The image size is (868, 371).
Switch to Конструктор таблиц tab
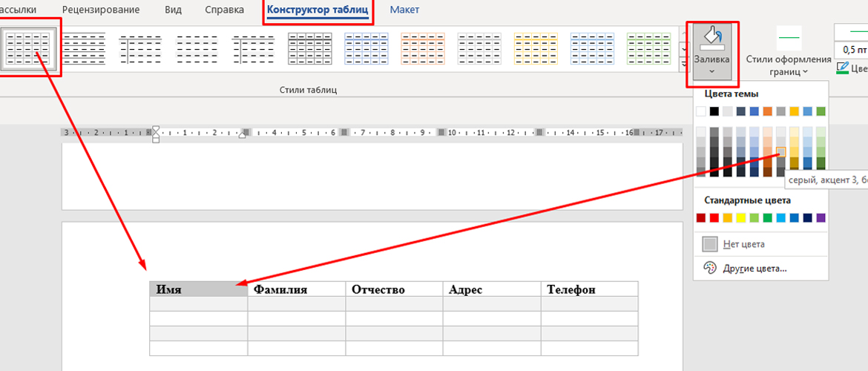[318, 10]
